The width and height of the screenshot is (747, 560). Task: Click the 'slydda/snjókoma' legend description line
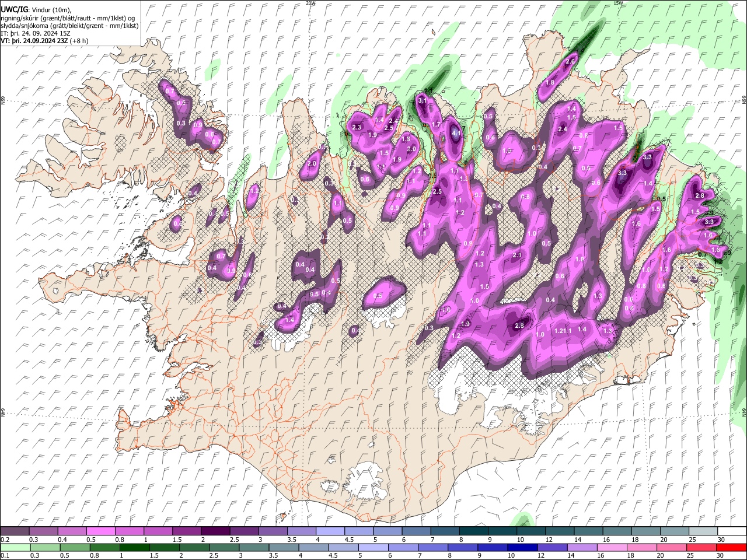coord(69,26)
